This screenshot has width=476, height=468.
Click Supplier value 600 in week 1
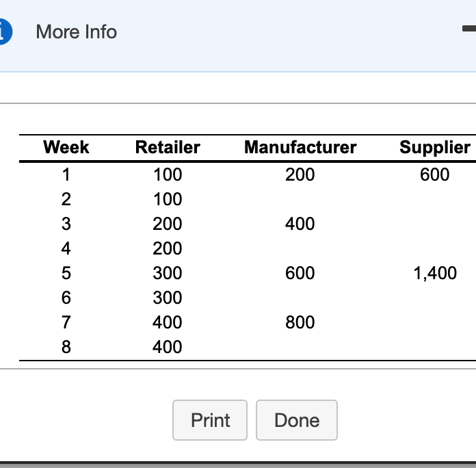pos(435,174)
